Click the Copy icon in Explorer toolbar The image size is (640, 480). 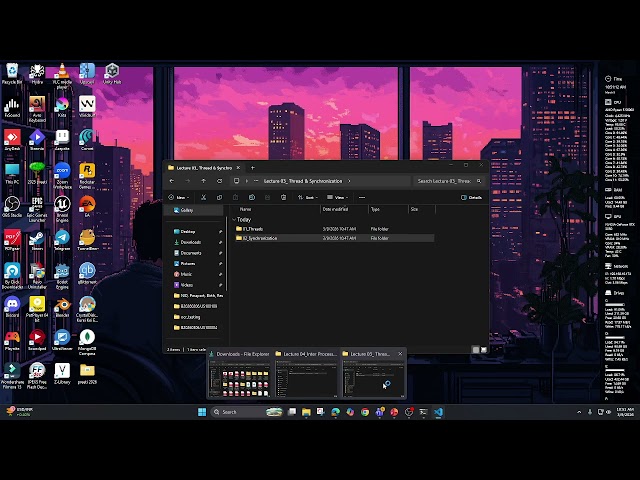tap(219, 198)
